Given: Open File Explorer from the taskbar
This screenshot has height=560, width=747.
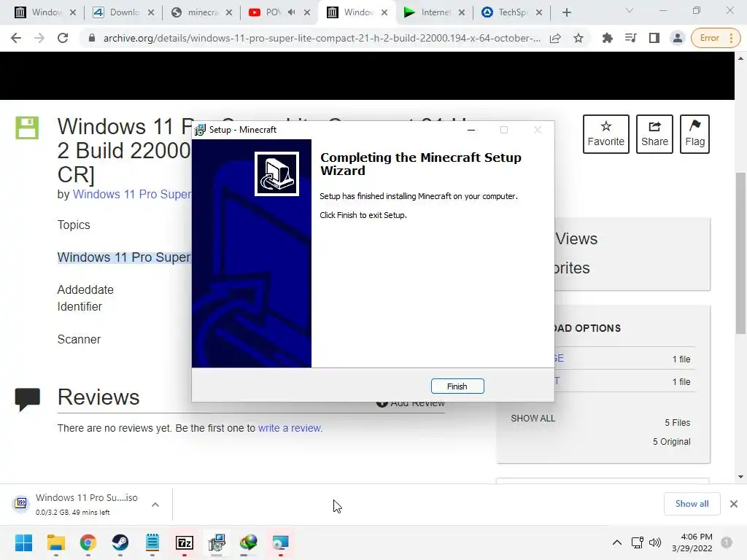Looking at the screenshot, I should click(x=55, y=542).
